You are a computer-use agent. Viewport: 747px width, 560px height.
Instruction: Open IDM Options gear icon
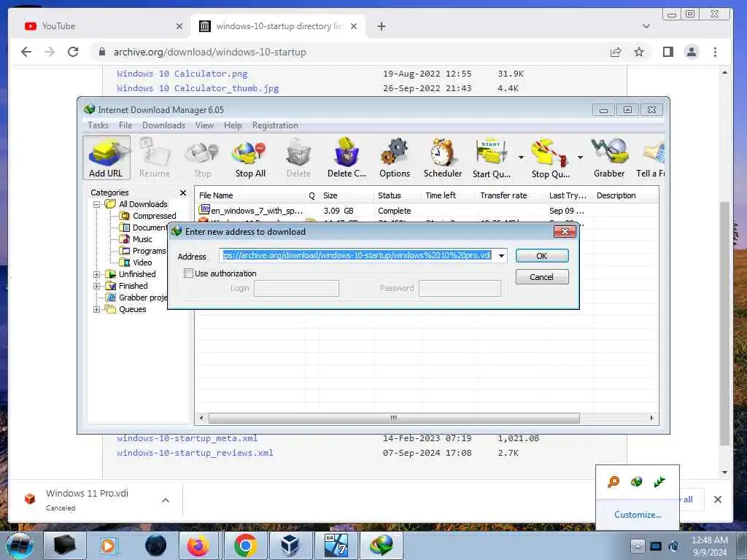395,157
